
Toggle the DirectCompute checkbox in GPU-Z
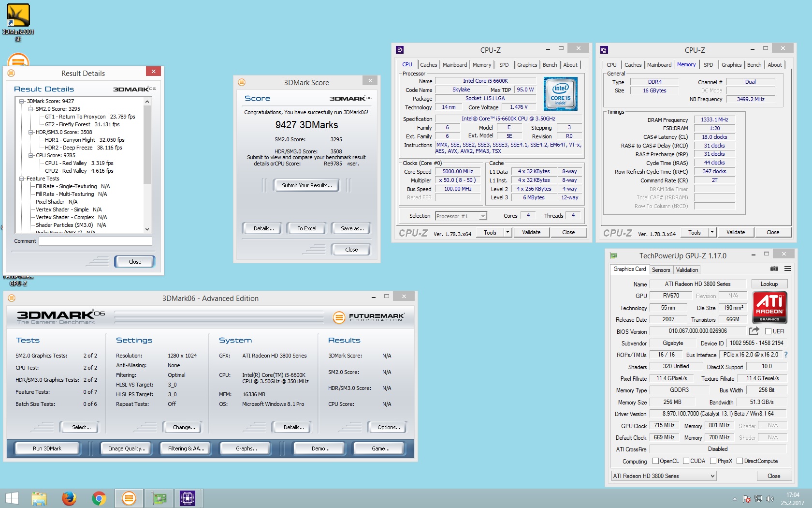739,461
